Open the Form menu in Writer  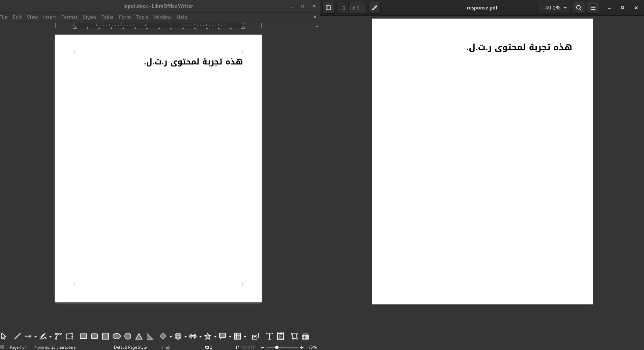point(125,17)
